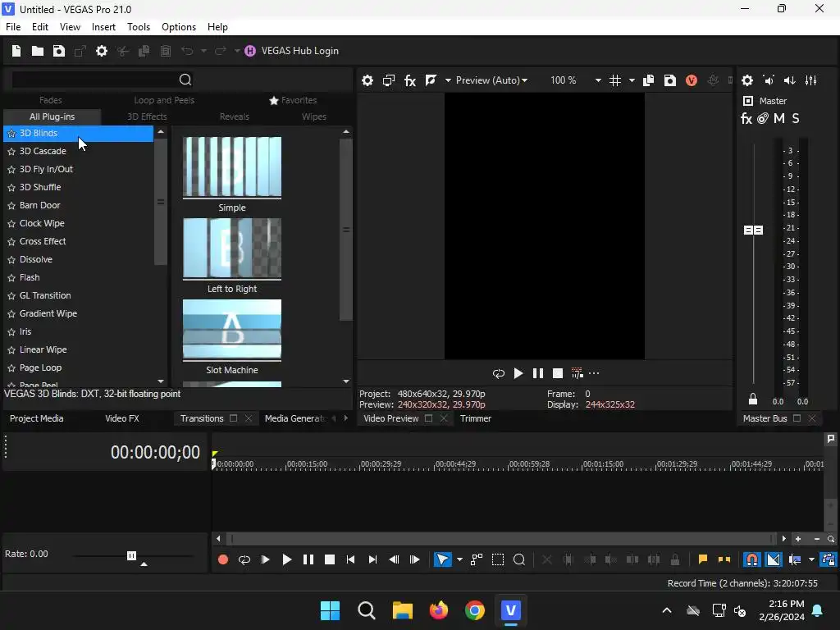The image size is (840, 630).
Task: Zoom in time using plus button
Action: coord(798,539)
